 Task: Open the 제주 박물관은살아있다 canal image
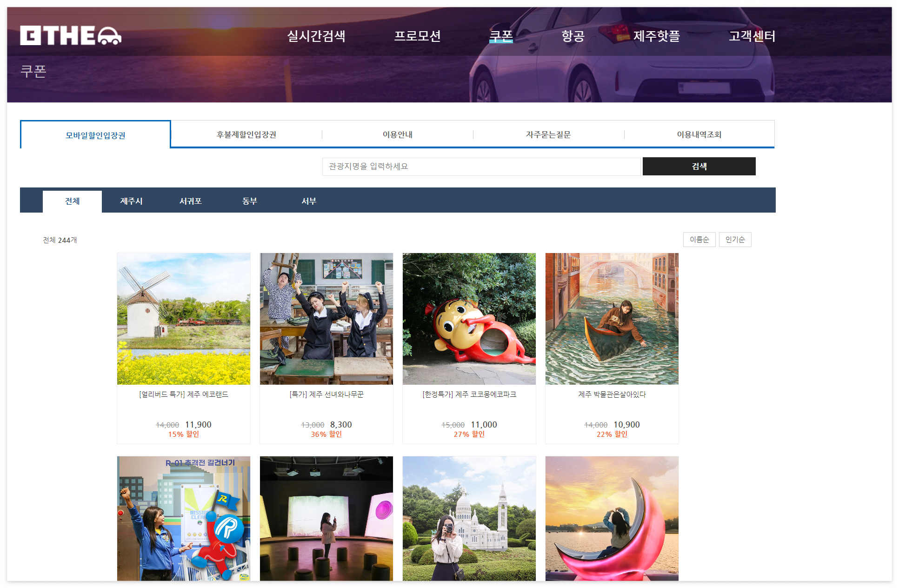[612, 319]
